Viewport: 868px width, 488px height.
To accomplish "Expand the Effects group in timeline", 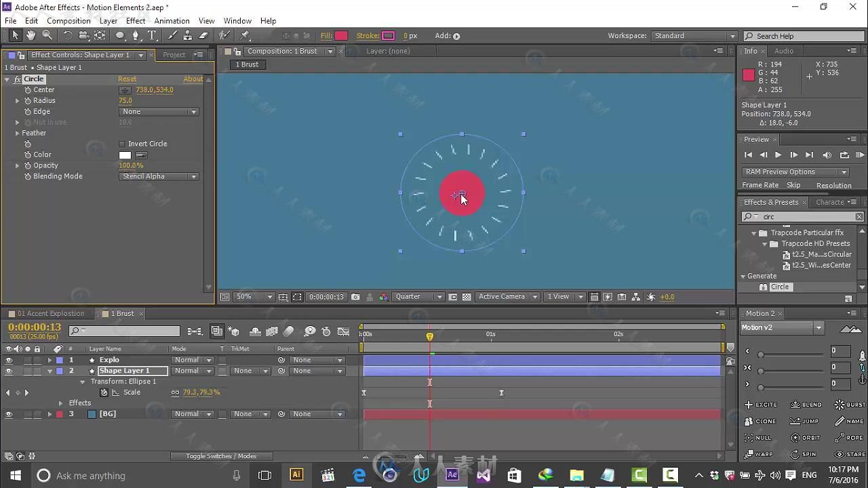I will pos(60,403).
